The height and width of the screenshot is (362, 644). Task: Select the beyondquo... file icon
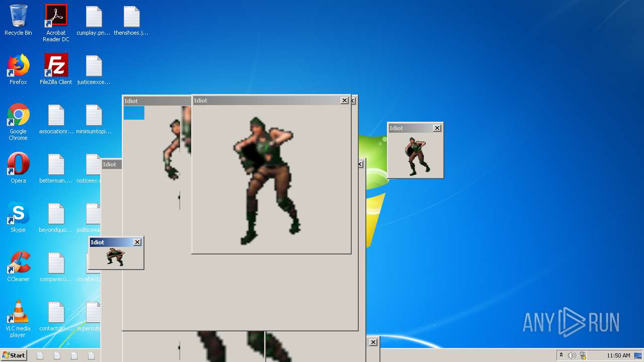[56, 217]
